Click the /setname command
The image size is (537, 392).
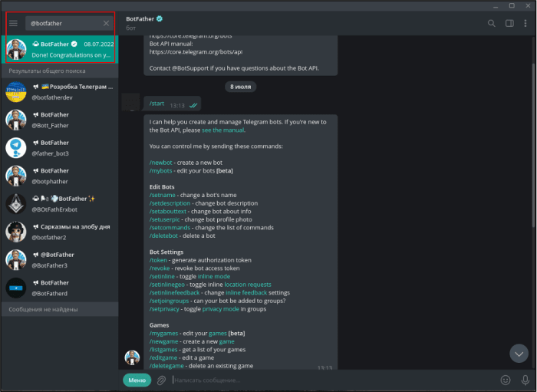pos(163,195)
